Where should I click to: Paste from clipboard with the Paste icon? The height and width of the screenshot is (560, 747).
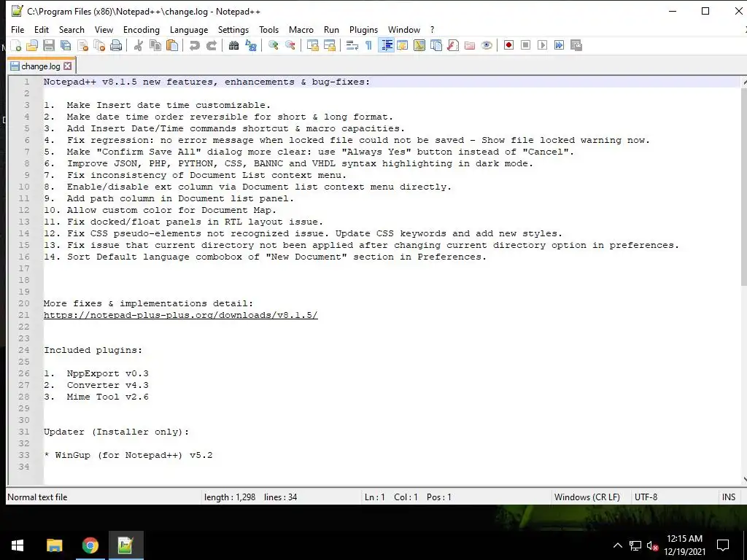(172, 45)
